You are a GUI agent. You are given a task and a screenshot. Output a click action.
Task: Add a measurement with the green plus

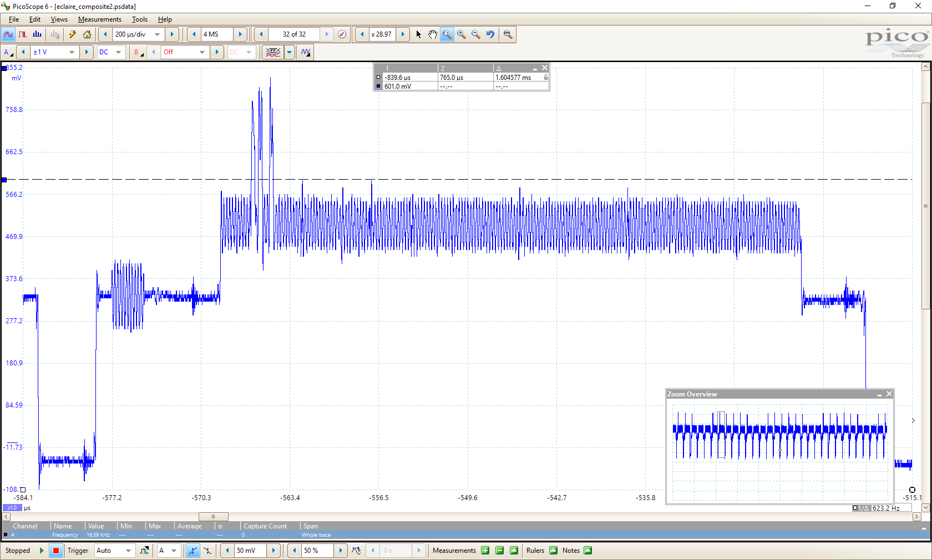click(x=485, y=551)
